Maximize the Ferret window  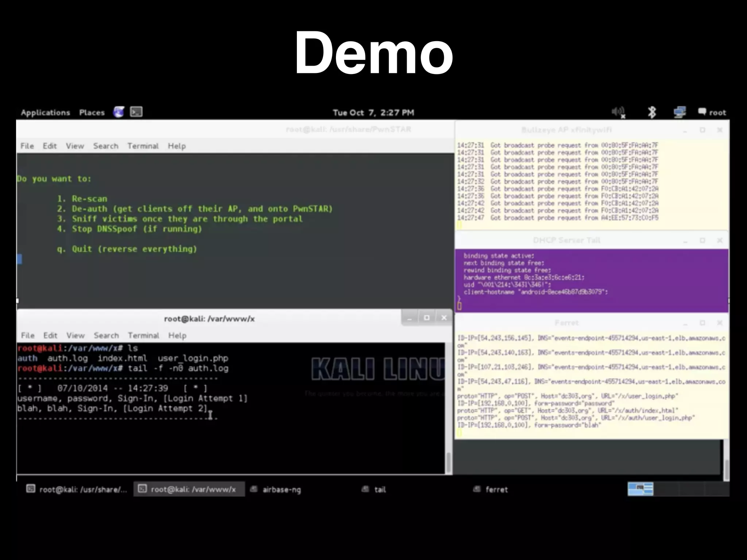coord(703,323)
